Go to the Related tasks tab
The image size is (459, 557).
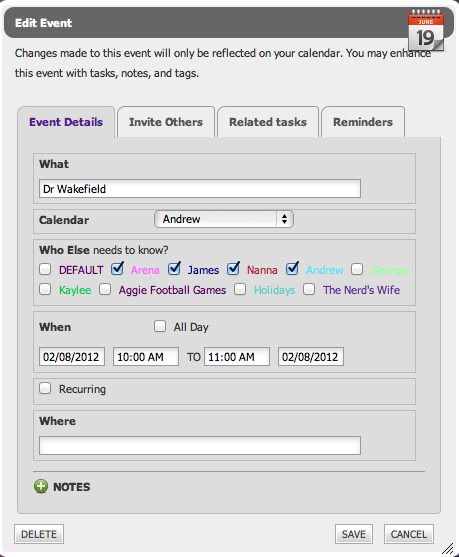[268, 122]
